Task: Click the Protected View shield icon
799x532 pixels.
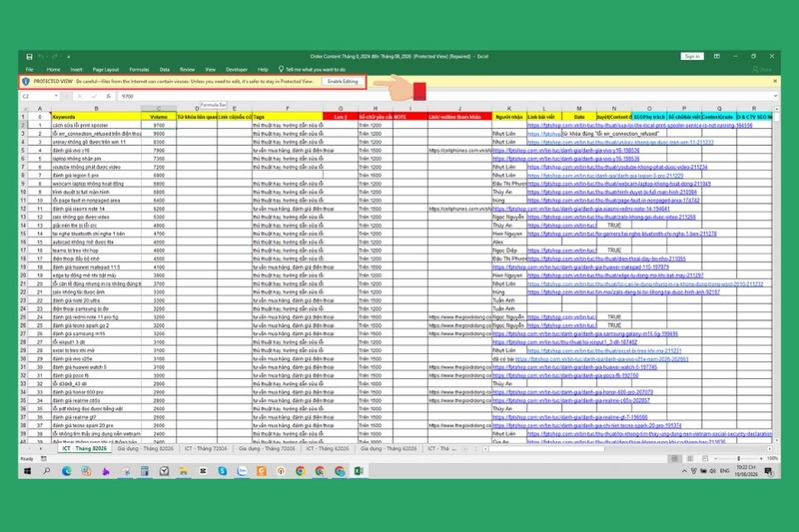Action: point(26,82)
